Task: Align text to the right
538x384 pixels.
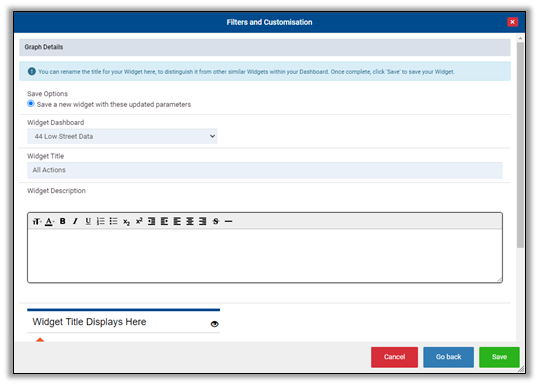Action: click(202, 221)
